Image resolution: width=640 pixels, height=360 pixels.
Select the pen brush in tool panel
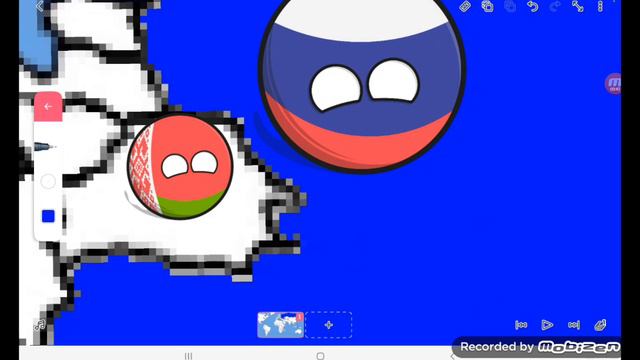(44, 146)
